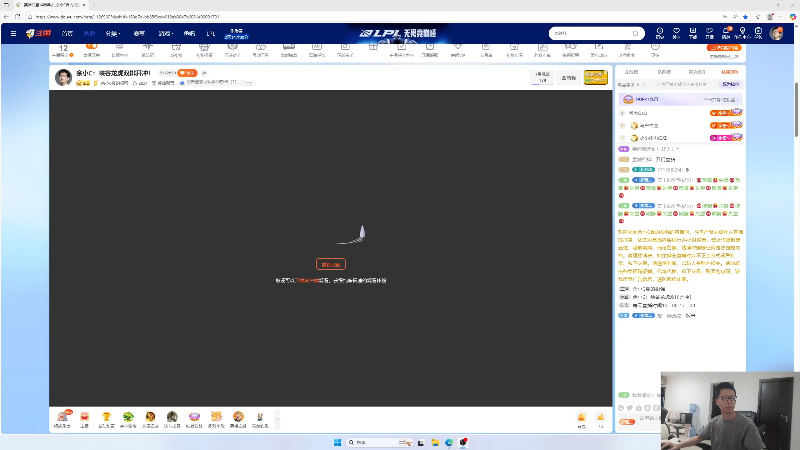
Task: Open the LPL nav item
Action: (211, 34)
